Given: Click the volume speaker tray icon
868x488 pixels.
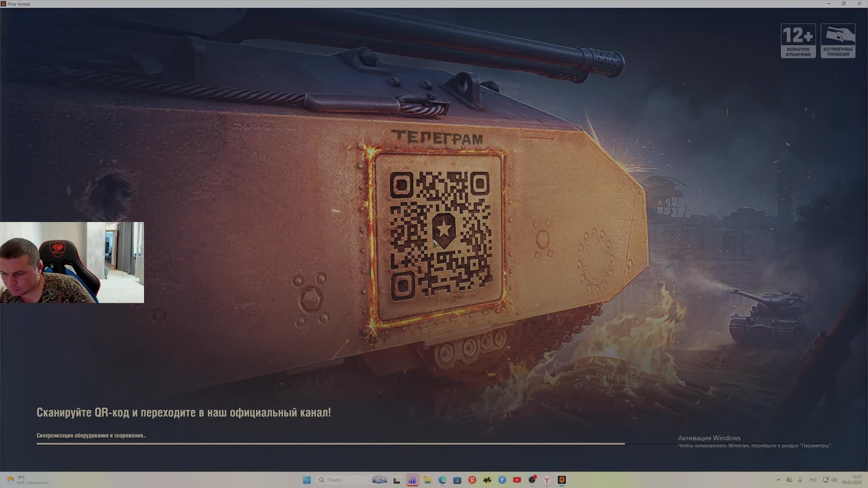Looking at the screenshot, I should [x=834, y=480].
